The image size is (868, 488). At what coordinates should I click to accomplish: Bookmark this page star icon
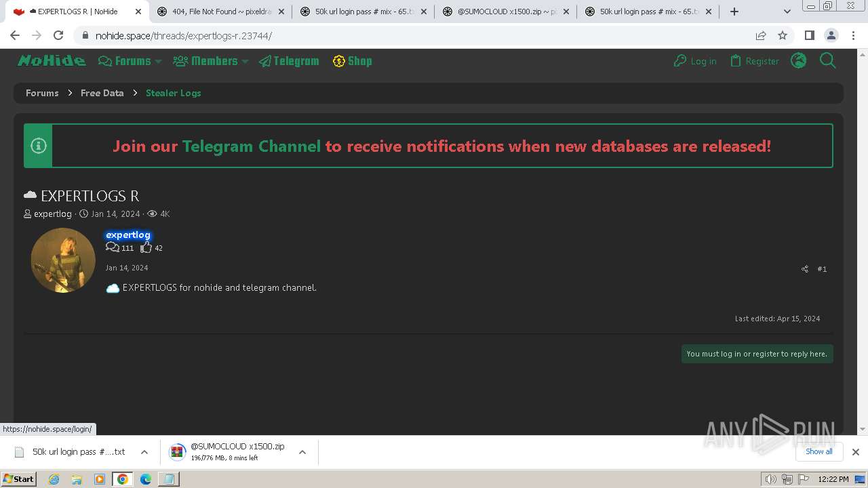(x=783, y=36)
